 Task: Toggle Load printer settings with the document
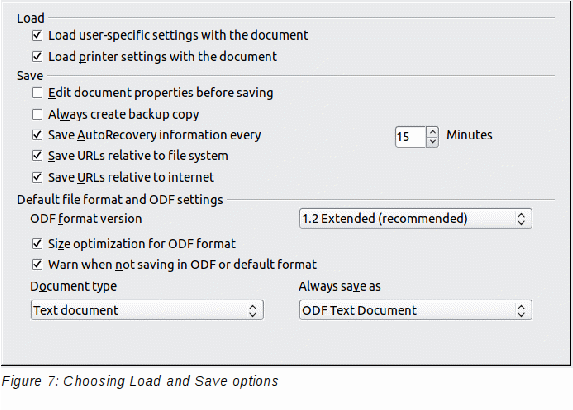(37, 57)
